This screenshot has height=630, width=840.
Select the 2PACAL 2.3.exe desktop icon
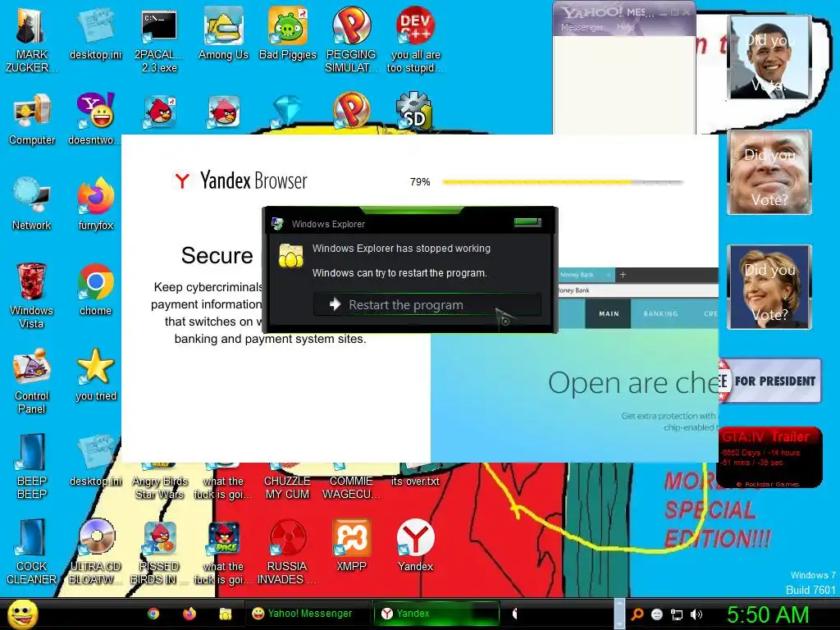[159, 40]
